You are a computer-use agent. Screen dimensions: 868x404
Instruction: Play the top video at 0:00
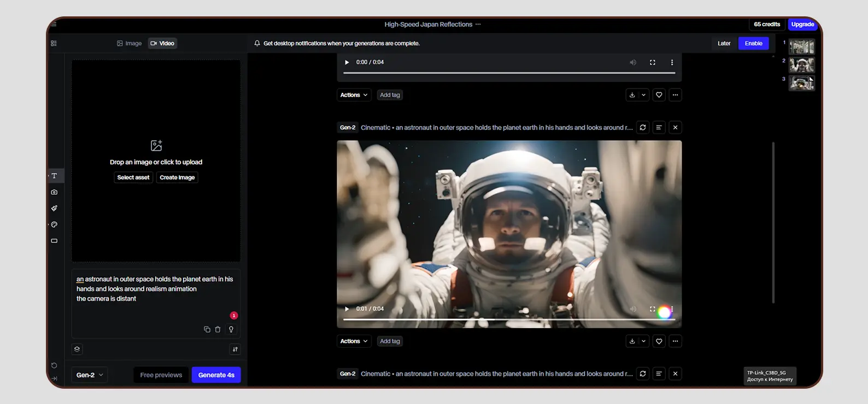point(347,62)
